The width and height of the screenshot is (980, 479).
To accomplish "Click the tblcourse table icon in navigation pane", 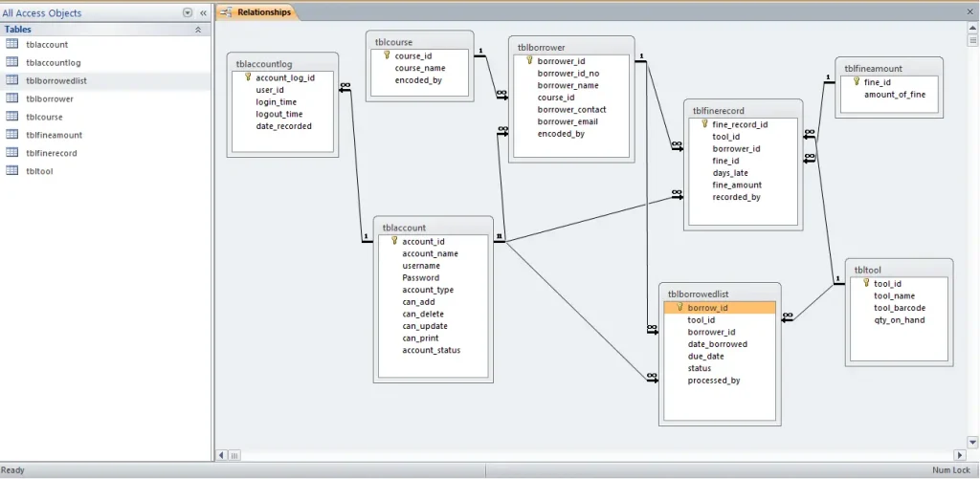I will coord(11,117).
